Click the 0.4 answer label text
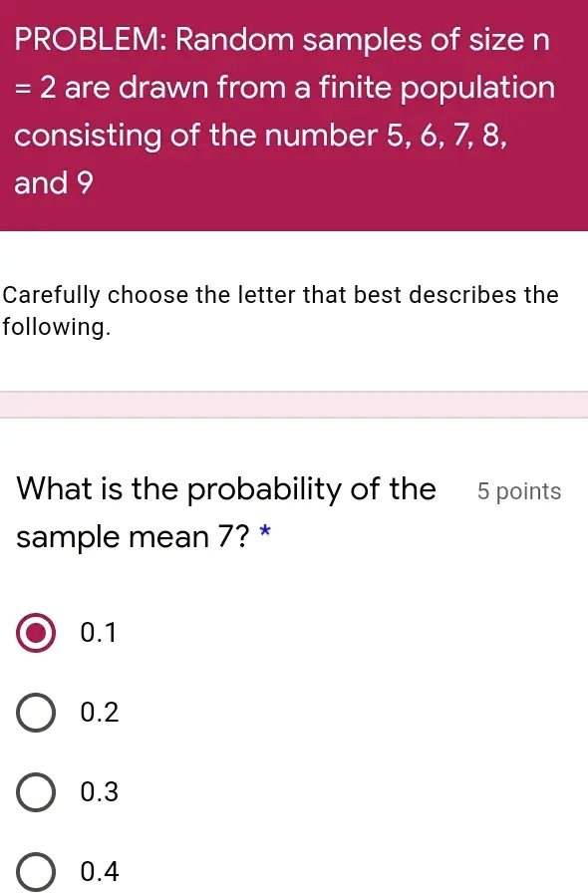Screen dimensions: 588x896 pos(101,870)
